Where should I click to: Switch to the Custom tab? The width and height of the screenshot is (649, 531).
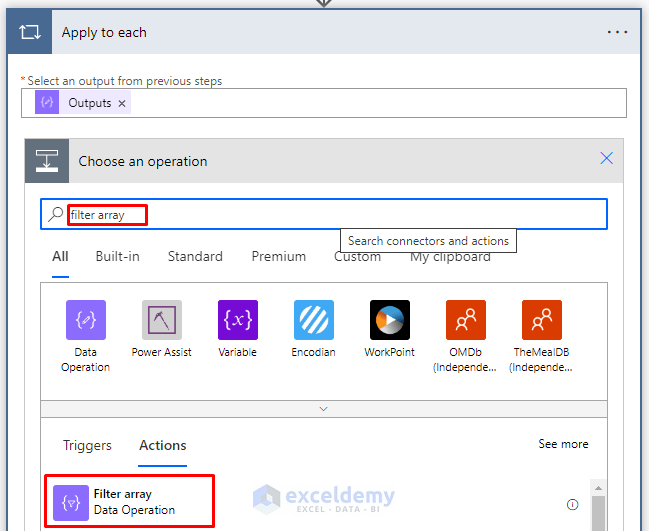(357, 257)
